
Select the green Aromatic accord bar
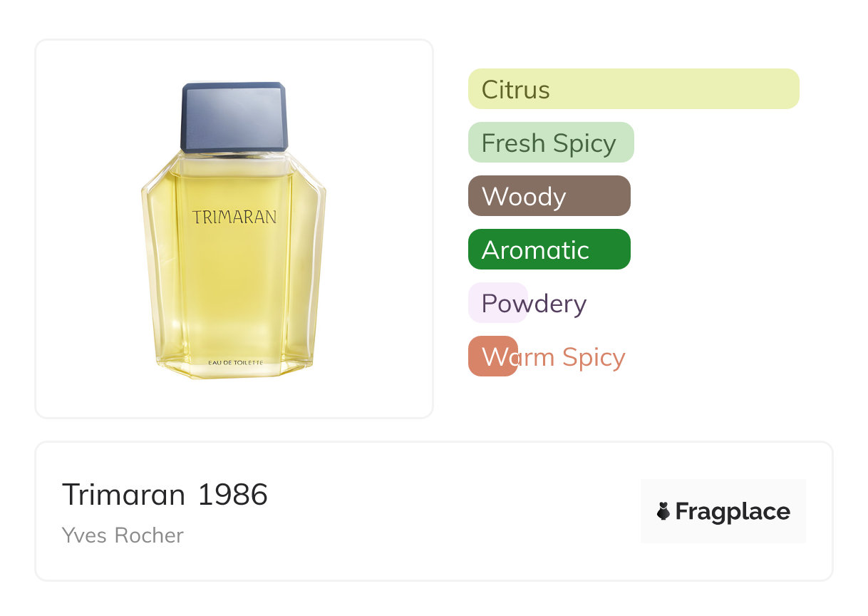(x=549, y=250)
